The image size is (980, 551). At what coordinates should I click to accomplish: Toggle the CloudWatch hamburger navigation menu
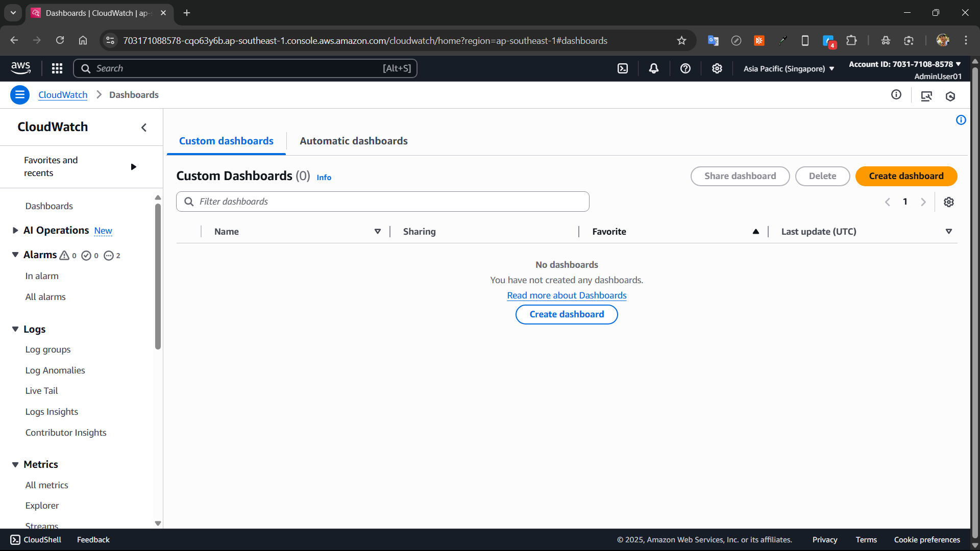[20, 95]
